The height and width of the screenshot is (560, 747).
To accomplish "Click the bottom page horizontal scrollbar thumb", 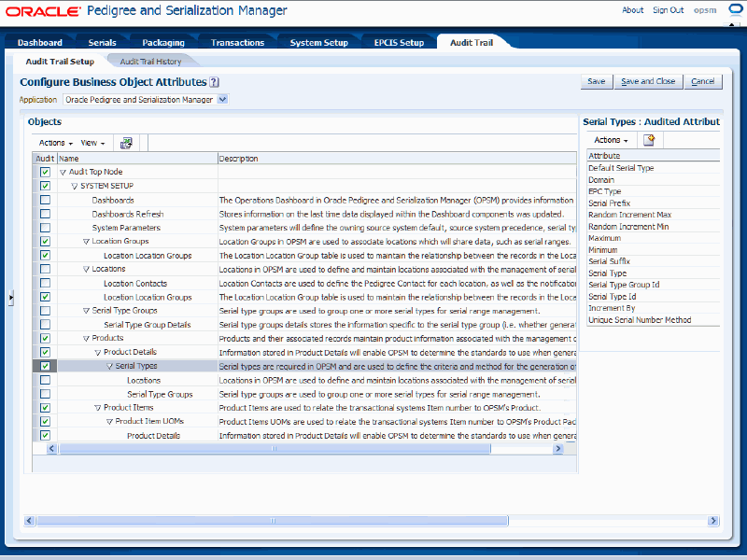I will coord(273,521).
